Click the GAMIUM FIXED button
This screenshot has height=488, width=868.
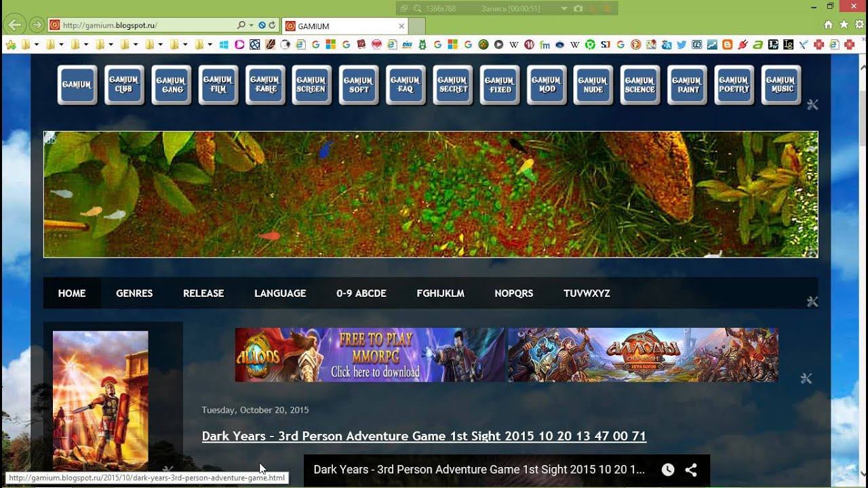point(500,85)
